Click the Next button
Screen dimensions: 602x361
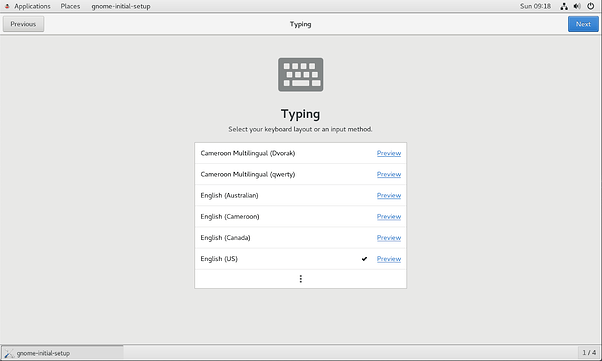[583, 24]
